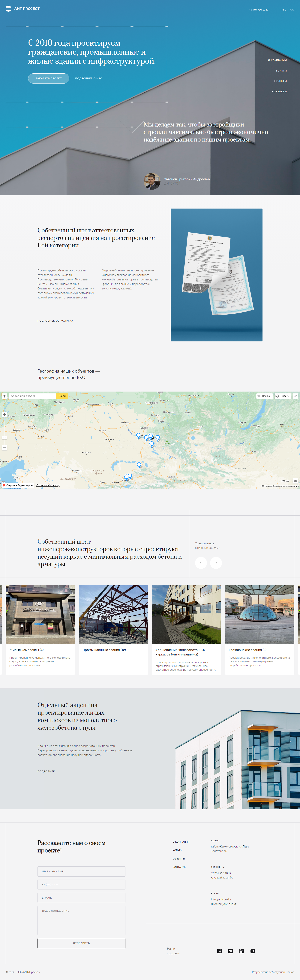Open Жилые комплексы (4) card
The height and width of the screenshot is (980, 300).
click(x=40, y=630)
